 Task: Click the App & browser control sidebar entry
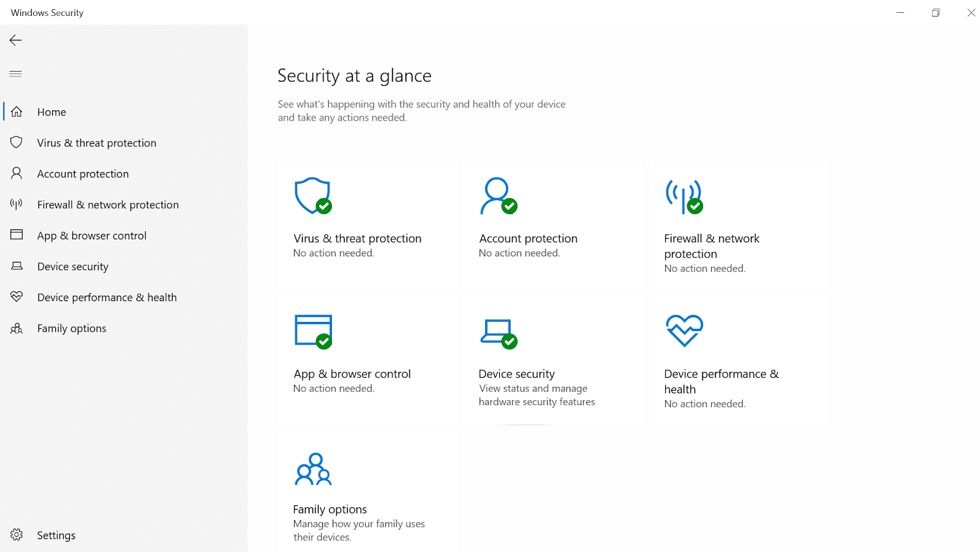[x=92, y=235]
